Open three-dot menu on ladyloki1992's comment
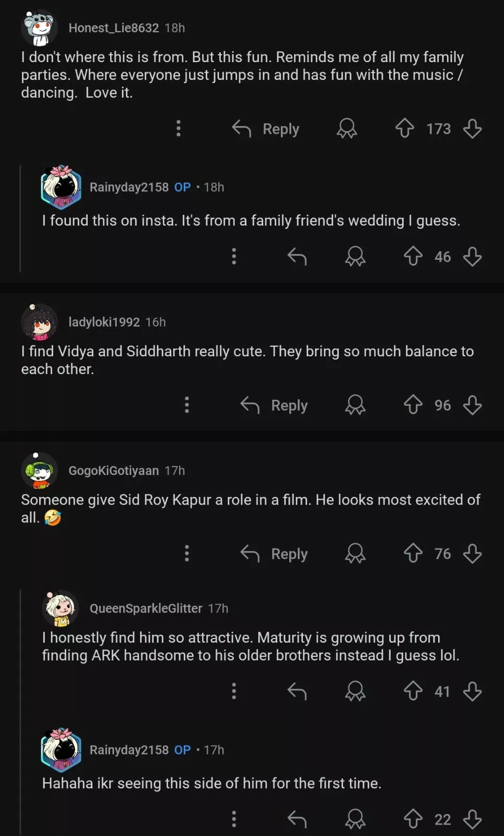Viewport: 504px width, 836px height. pos(187,405)
